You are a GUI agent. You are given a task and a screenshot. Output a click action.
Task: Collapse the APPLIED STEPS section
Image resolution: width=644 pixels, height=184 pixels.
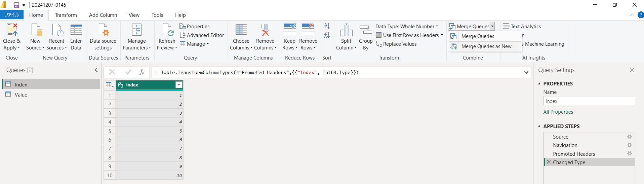(x=539, y=126)
